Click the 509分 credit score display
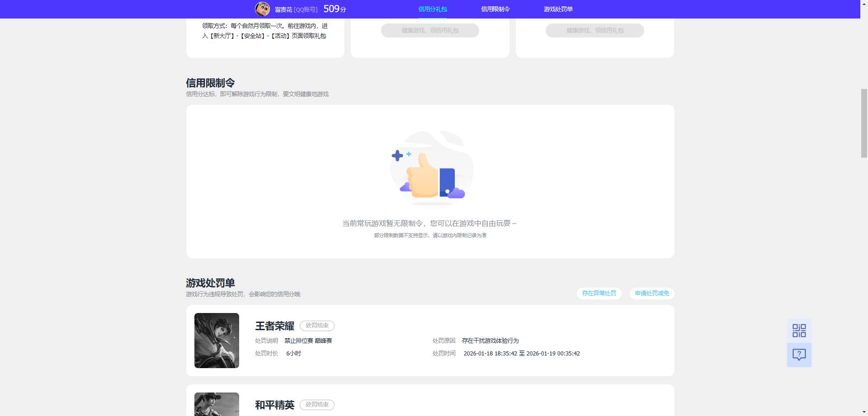Viewport: 868px width, 416px height. click(335, 9)
